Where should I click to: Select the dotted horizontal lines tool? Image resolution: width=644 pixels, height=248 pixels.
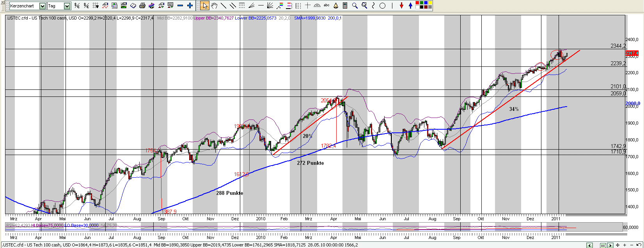[x=242, y=5]
